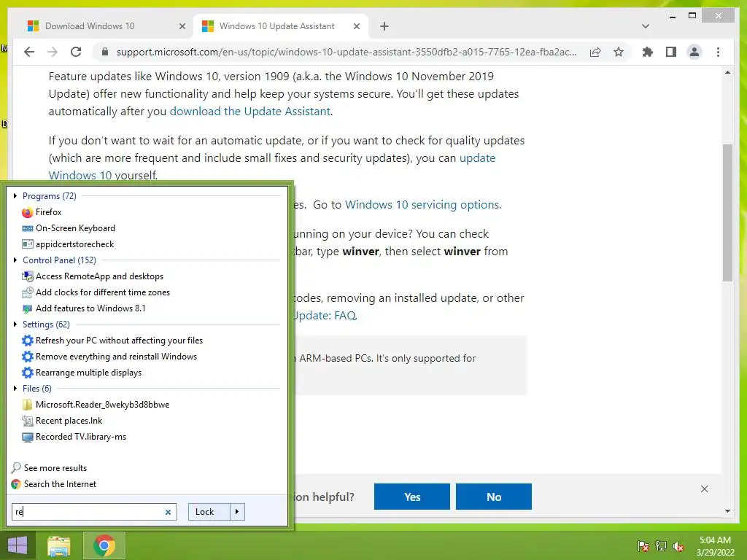Open the power options arrow beside Lock
This screenshot has width=747, height=560.
click(237, 511)
